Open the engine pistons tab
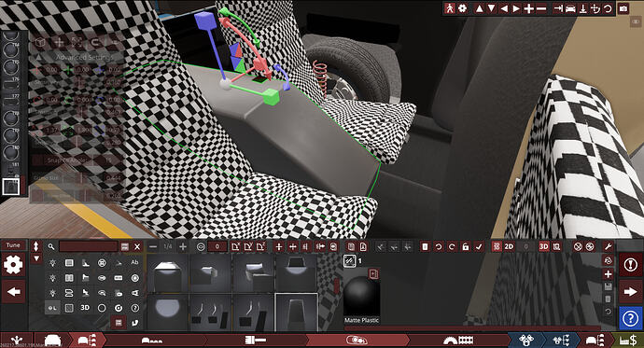This screenshot has width=644, height=348. tap(526, 341)
